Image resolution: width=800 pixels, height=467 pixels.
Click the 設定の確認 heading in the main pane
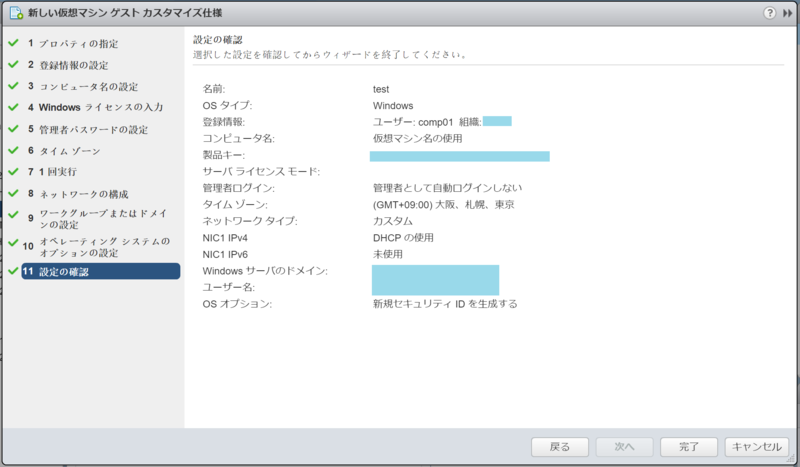[x=218, y=40]
